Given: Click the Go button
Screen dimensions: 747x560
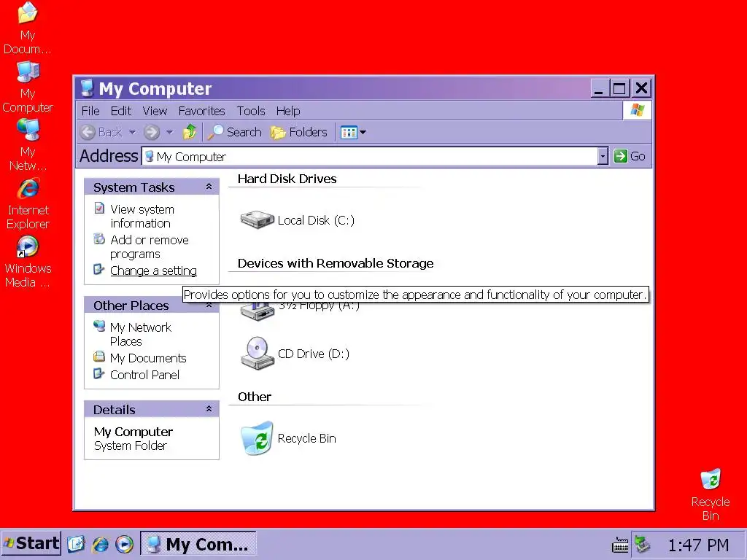Looking at the screenshot, I should (x=630, y=156).
